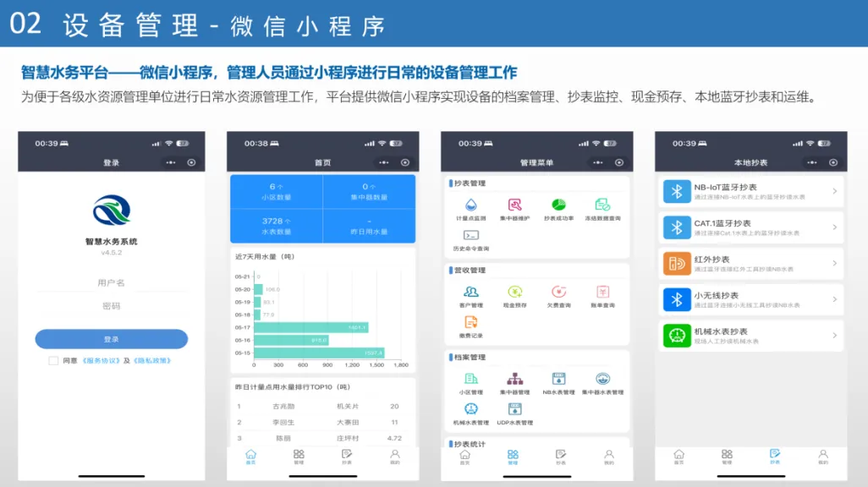Open 集中器维护 wrench icon
Screen dimensions: 868x487
[x=515, y=205]
